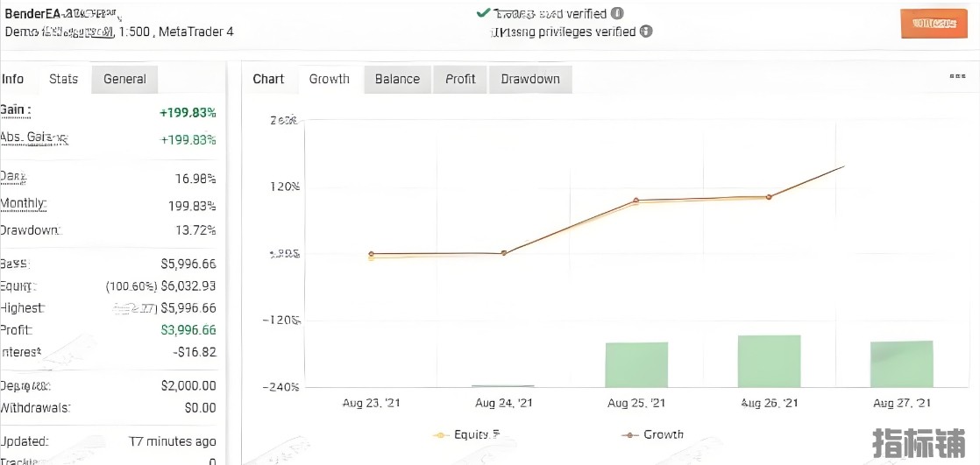This screenshot has width=980, height=465.
Task: Open the Drawdown chart tab
Action: (x=530, y=79)
